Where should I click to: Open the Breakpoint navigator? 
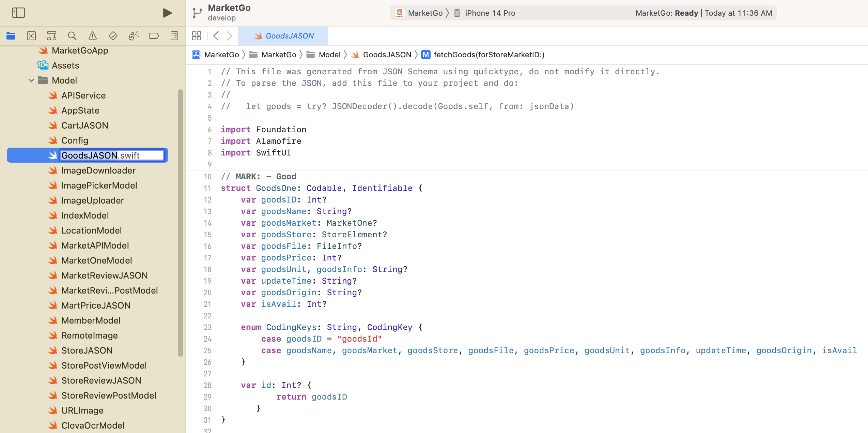154,36
